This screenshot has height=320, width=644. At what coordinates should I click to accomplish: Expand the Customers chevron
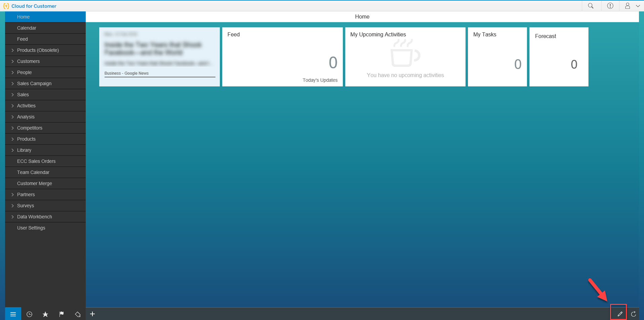(x=13, y=61)
